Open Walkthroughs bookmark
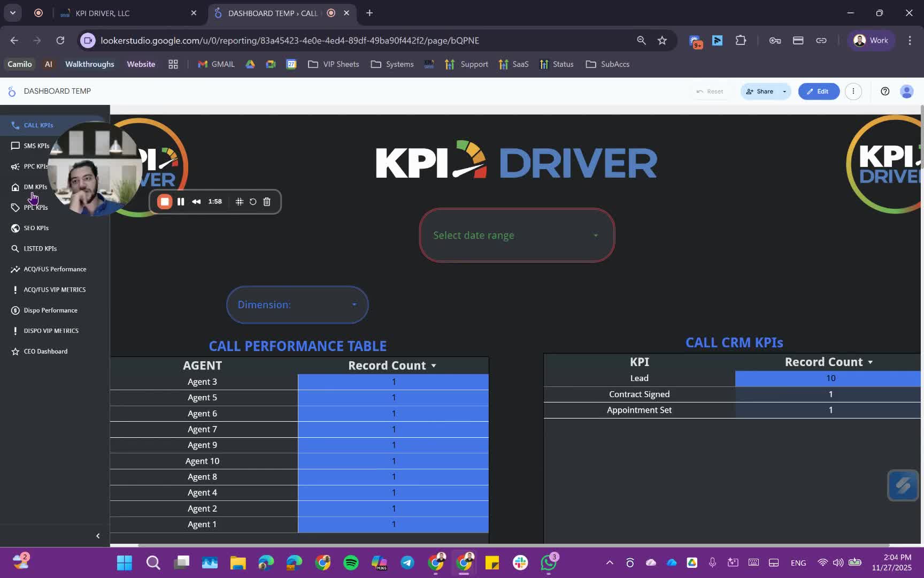Screen dimensions: 924x578 (x=90, y=64)
